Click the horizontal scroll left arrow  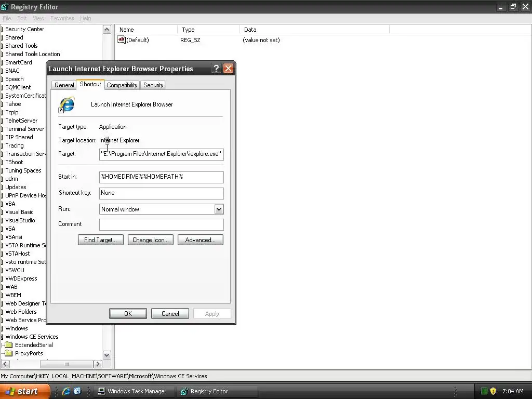point(5,364)
